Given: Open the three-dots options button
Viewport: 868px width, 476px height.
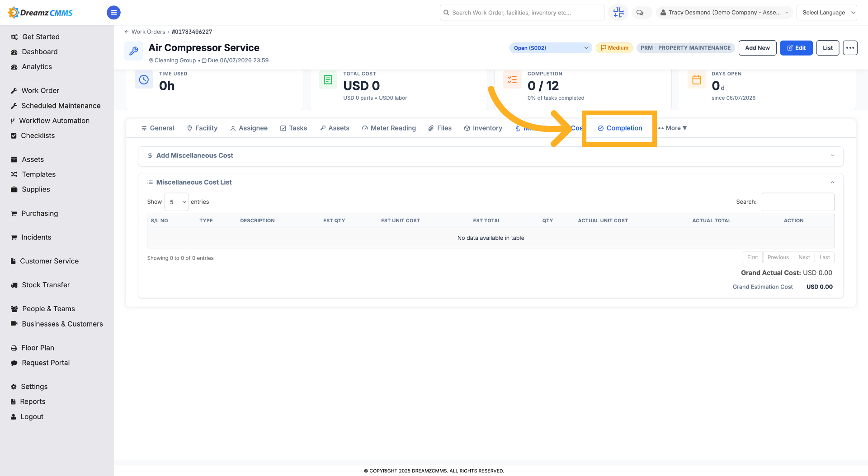Looking at the screenshot, I should click(850, 48).
